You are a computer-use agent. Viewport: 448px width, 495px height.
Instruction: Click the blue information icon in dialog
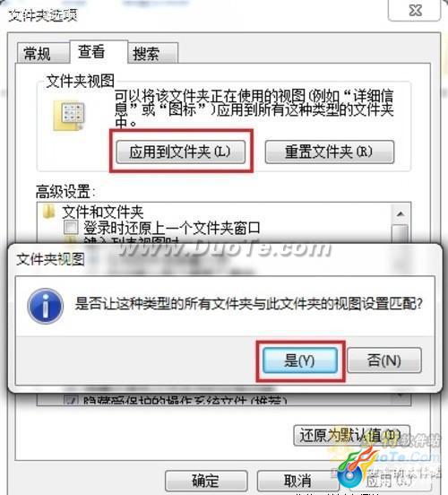pyautogui.click(x=46, y=306)
